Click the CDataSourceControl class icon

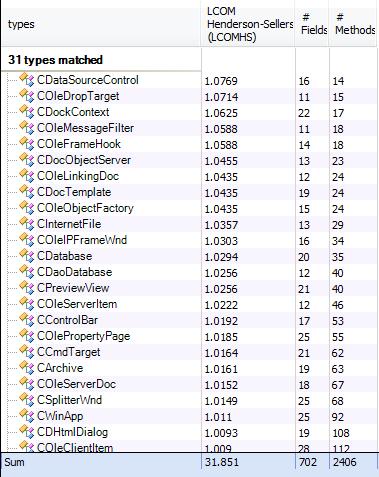click(x=27, y=80)
